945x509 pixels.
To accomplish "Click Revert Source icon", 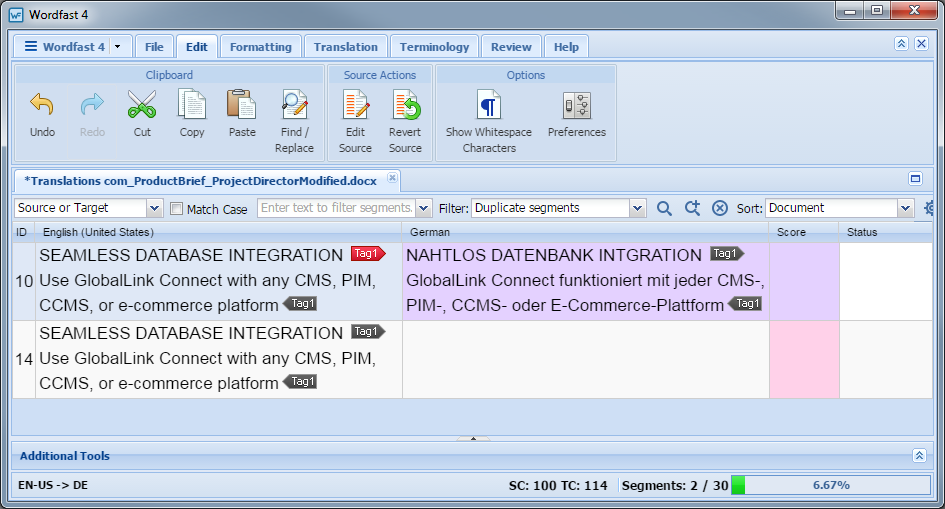I will point(406,104).
